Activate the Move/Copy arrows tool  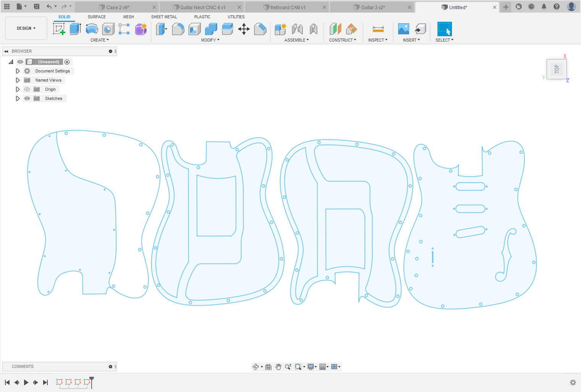244,29
